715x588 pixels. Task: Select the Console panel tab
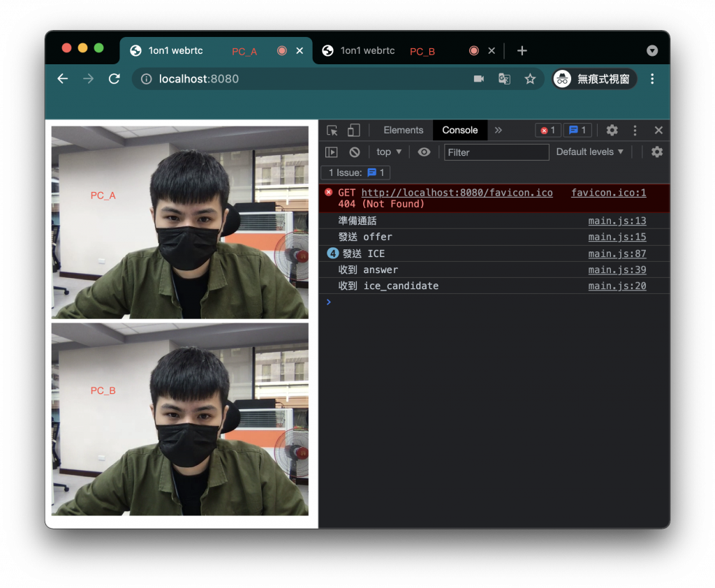point(459,131)
